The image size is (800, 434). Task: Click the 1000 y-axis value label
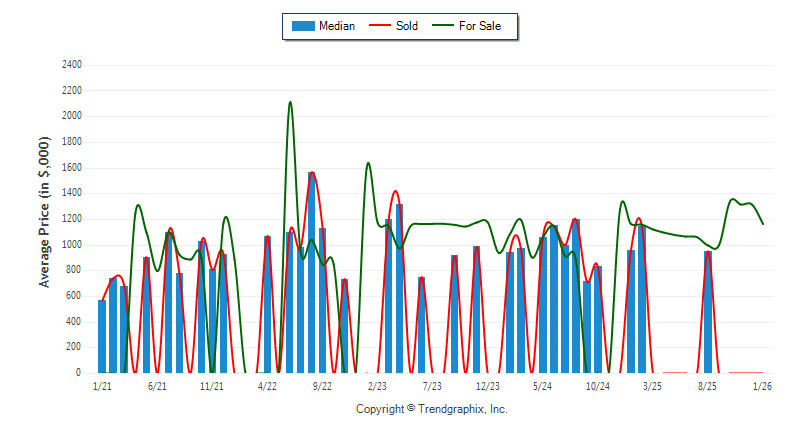click(72, 245)
